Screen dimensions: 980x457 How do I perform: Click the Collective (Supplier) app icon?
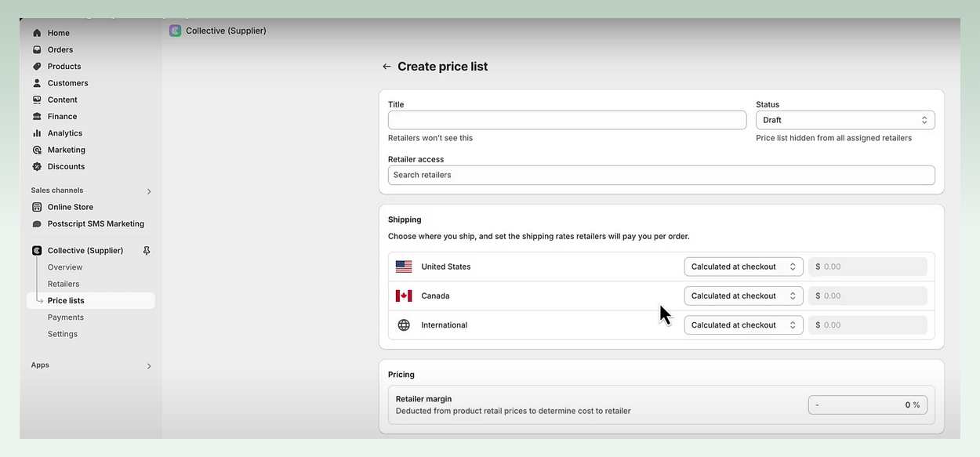pos(36,250)
